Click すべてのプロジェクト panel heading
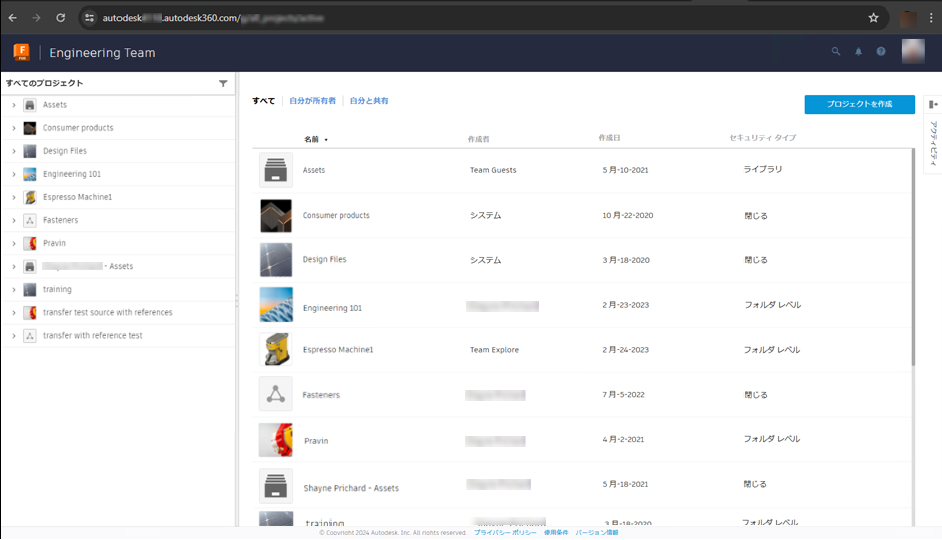The width and height of the screenshot is (942, 540). pos(44,83)
